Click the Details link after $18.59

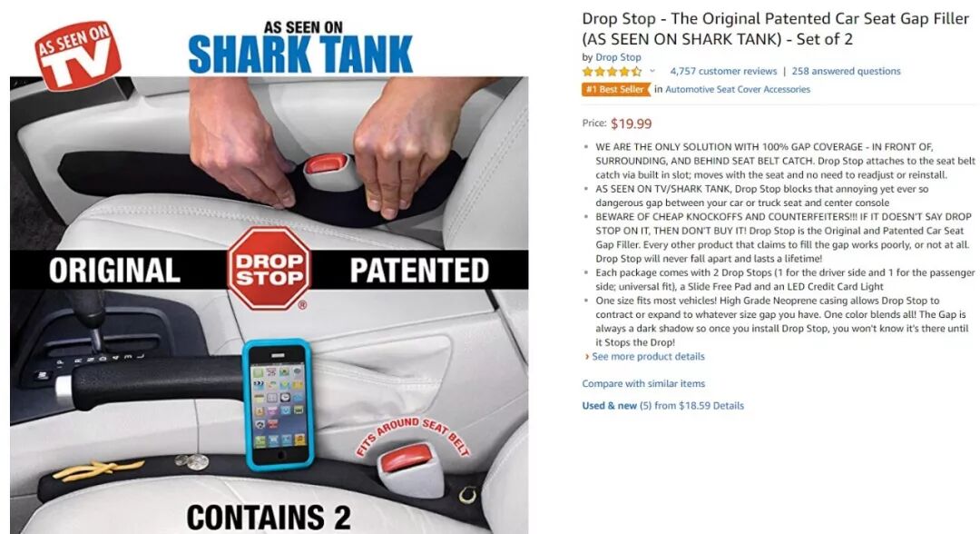pyautogui.click(x=728, y=405)
